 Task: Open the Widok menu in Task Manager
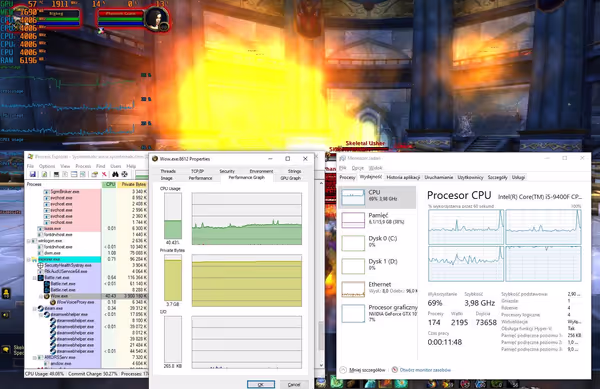click(x=375, y=168)
